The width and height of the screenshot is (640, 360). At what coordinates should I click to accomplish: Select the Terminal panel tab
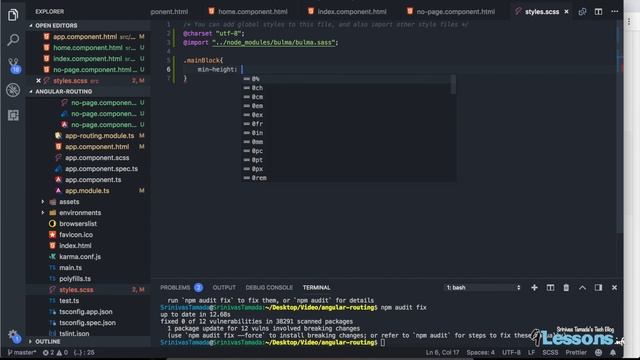[316, 288]
